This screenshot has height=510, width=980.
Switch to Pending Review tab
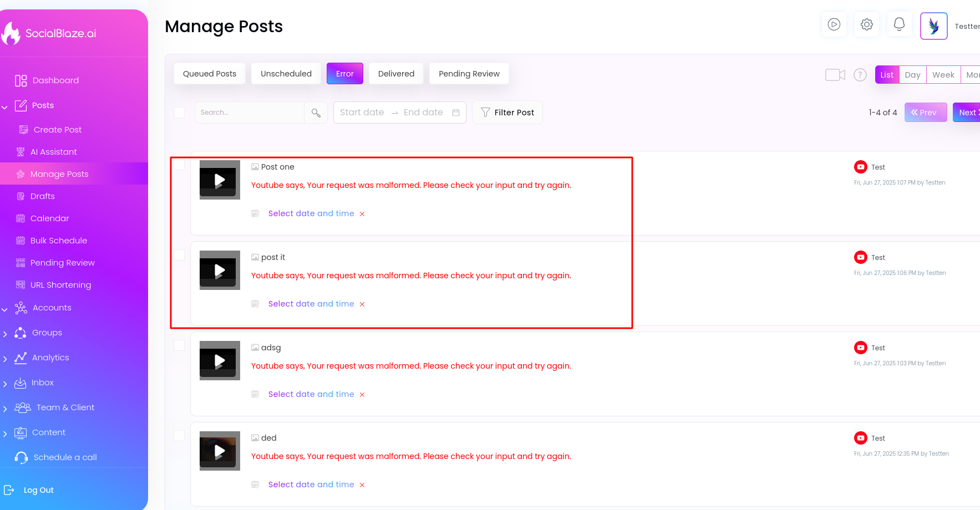[x=469, y=74]
